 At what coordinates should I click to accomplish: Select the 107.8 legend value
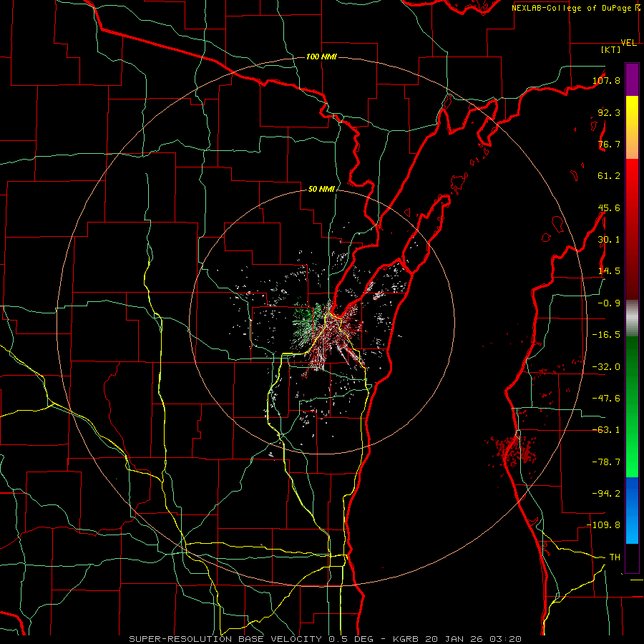(606, 80)
